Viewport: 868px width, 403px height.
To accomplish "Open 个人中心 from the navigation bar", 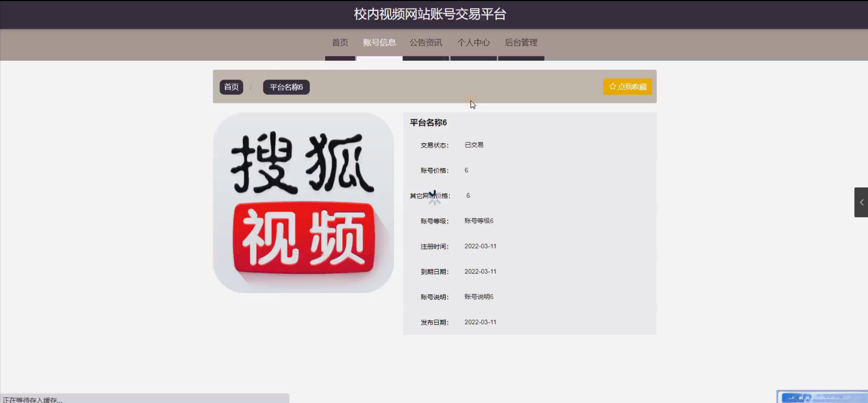I will pyautogui.click(x=473, y=43).
